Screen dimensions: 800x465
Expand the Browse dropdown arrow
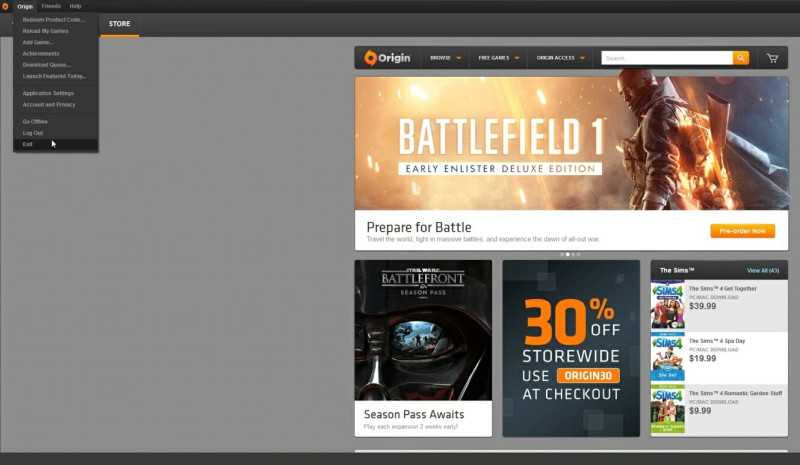(x=459, y=58)
